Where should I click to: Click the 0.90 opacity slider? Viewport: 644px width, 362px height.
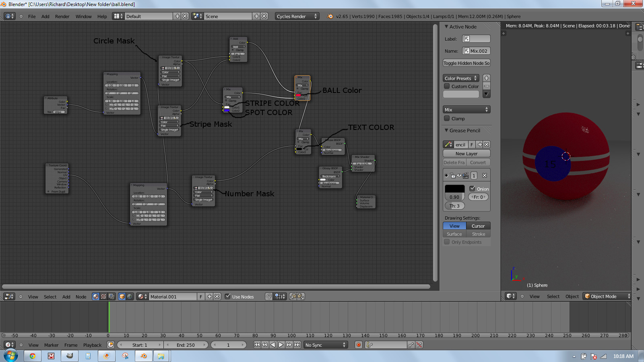454,197
